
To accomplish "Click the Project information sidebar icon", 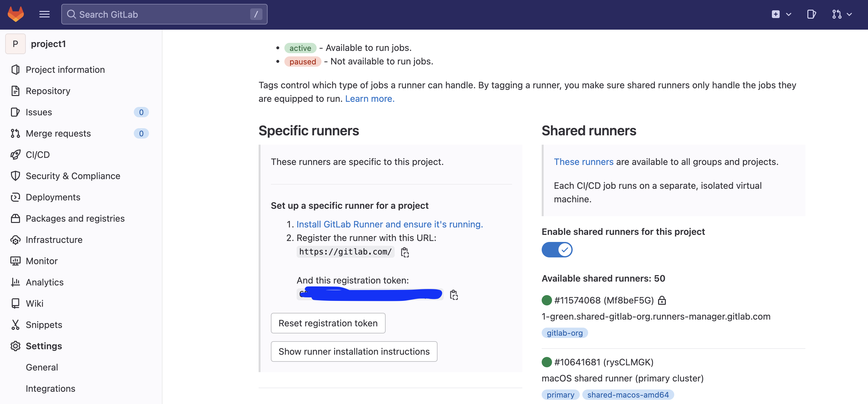I will pyautogui.click(x=15, y=70).
